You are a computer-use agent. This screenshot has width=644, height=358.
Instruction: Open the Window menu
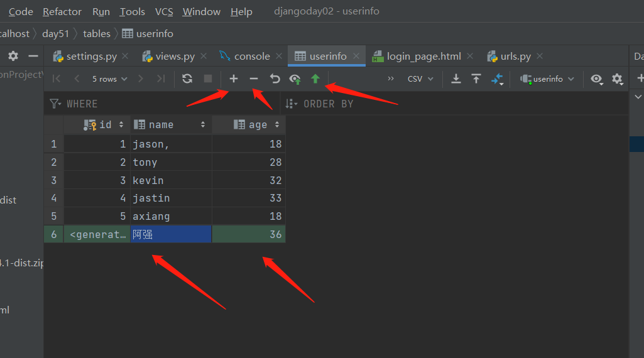click(x=201, y=11)
